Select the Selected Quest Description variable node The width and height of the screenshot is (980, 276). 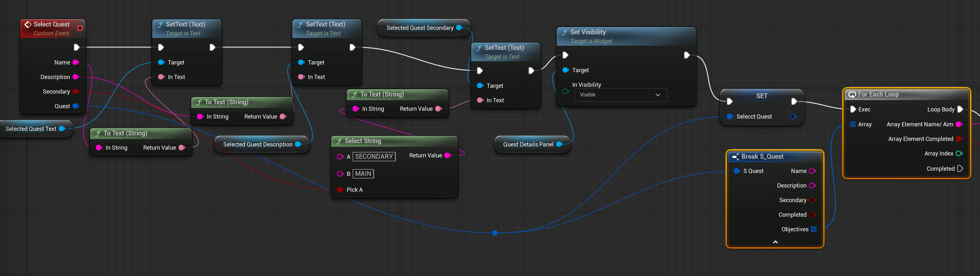pyautogui.click(x=262, y=144)
